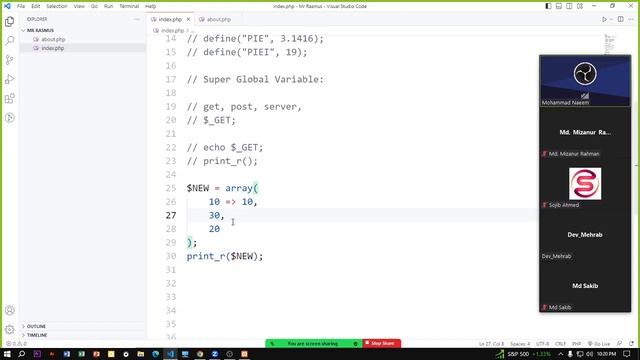The image size is (640, 360).
Task: Place cursor on line 30 print_r($NEW);
Action: (x=225, y=256)
